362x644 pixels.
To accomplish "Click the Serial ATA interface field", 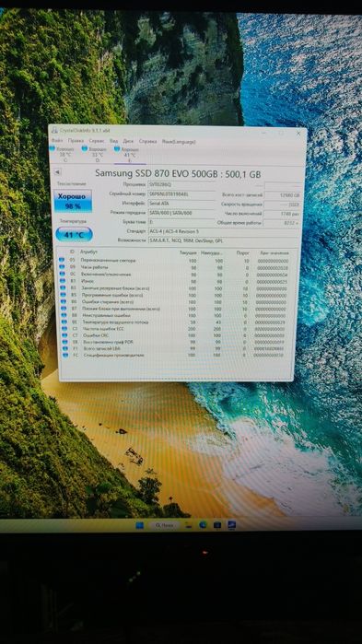I will [181, 204].
